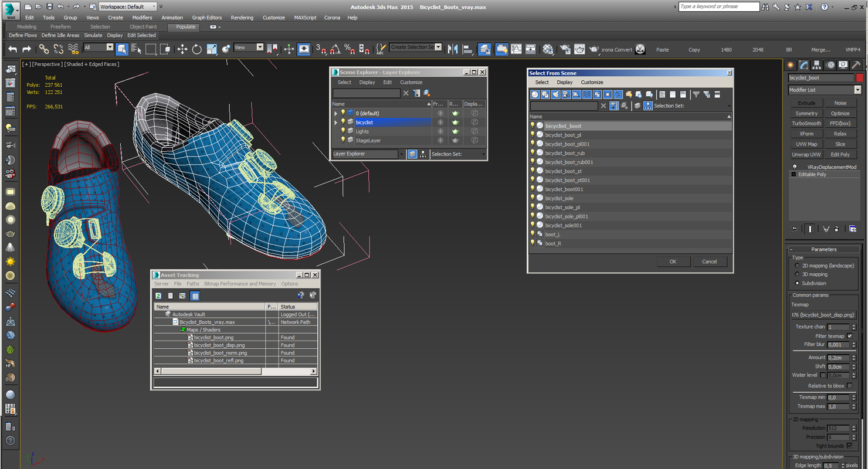Open the Graph Editors menu
Screen dimensions: 868x469
tap(206, 18)
